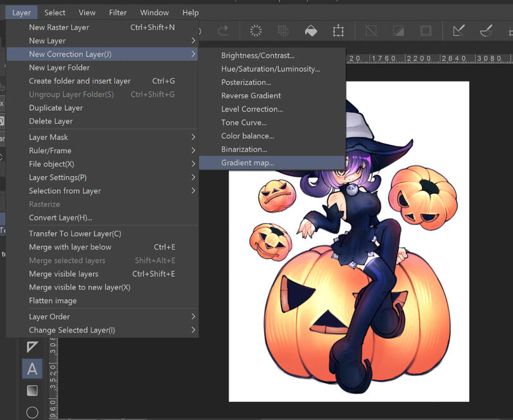Image resolution: width=513 pixels, height=420 pixels.
Task: Click Merge visible layers
Action: click(x=63, y=274)
